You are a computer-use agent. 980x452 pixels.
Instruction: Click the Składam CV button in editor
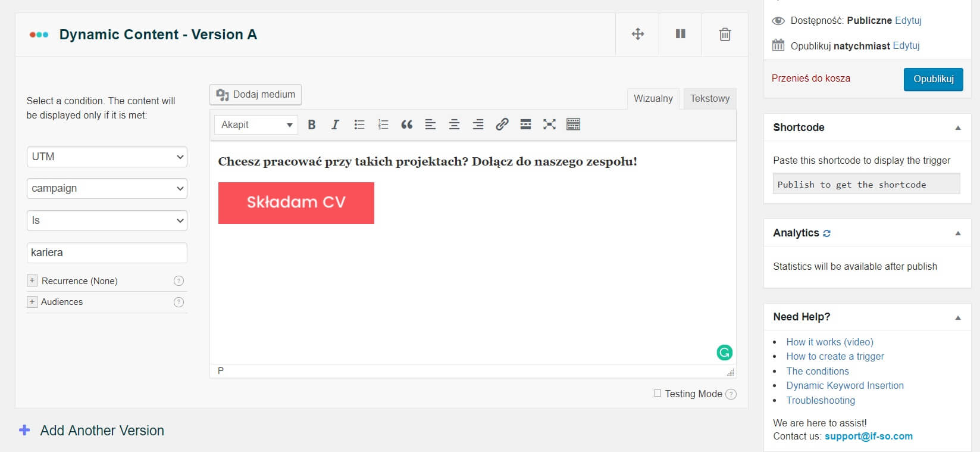pos(296,203)
